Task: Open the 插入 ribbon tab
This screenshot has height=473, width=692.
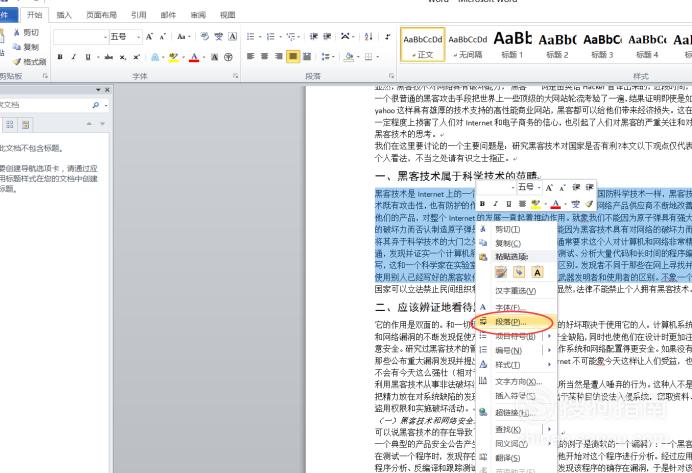Action: [x=64, y=15]
